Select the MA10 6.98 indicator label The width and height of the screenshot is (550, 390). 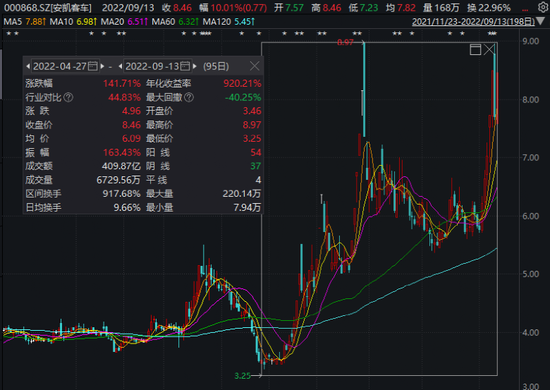73,22
